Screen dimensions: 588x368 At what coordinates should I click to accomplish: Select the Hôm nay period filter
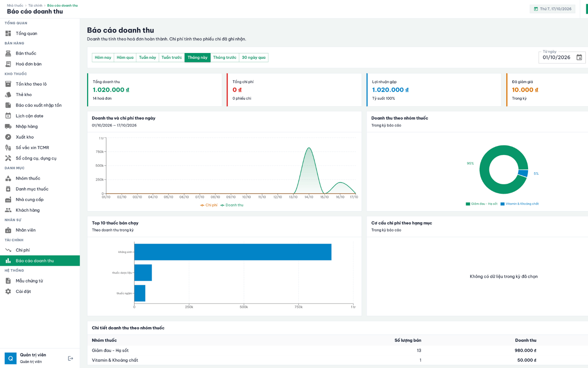pos(103,57)
